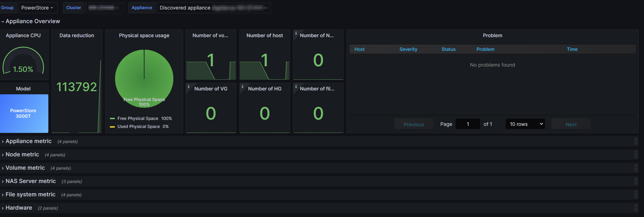Click the Problem panel title
The width and height of the screenshot is (644, 217).
pyautogui.click(x=492, y=35)
